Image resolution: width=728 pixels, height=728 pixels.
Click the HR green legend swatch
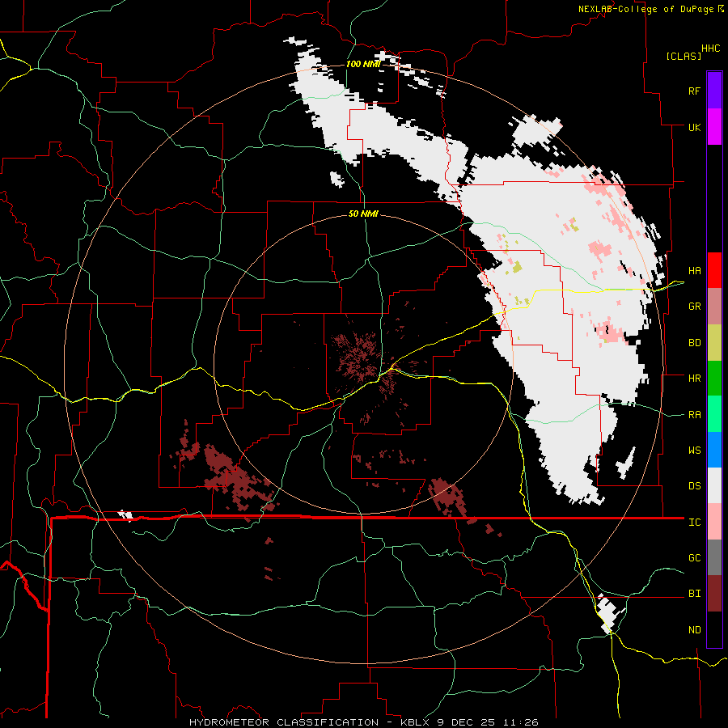coord(714,379)
